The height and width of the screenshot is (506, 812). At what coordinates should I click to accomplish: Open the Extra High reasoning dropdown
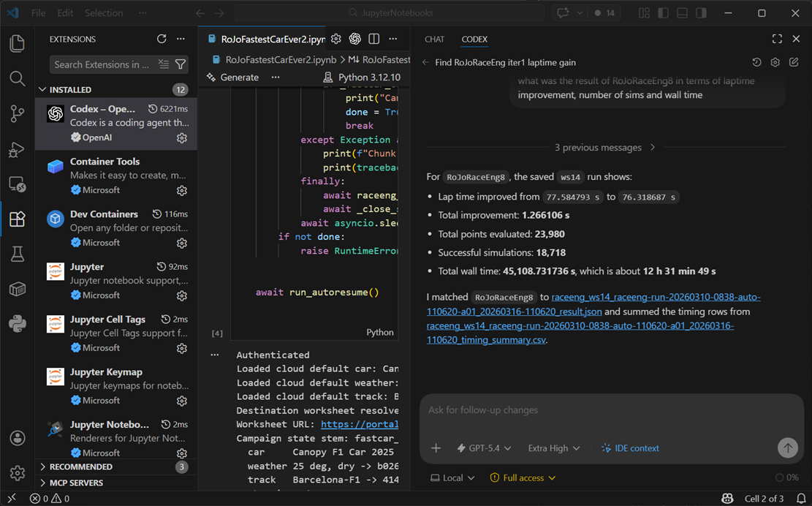(553, 448)
